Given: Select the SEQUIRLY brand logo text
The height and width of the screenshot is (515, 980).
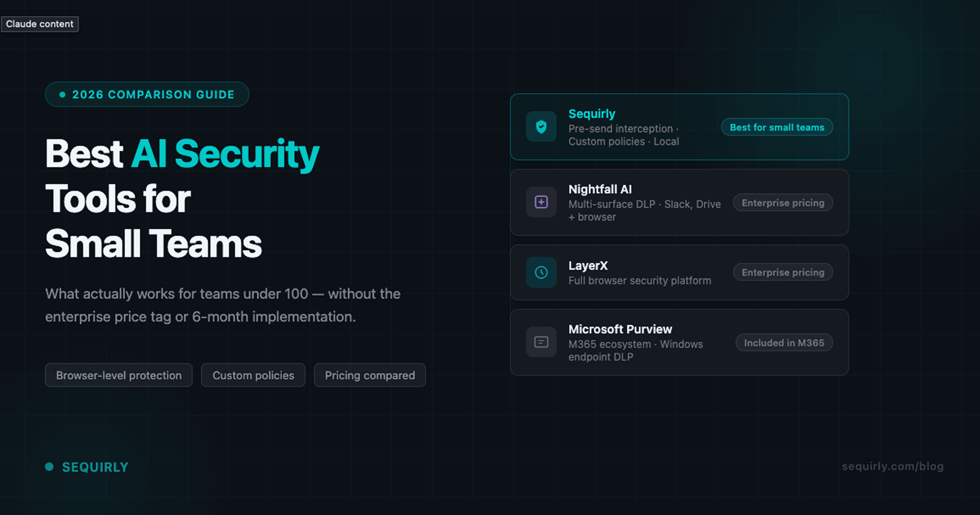Looking at the screenshot, I should tap(95, 467).
